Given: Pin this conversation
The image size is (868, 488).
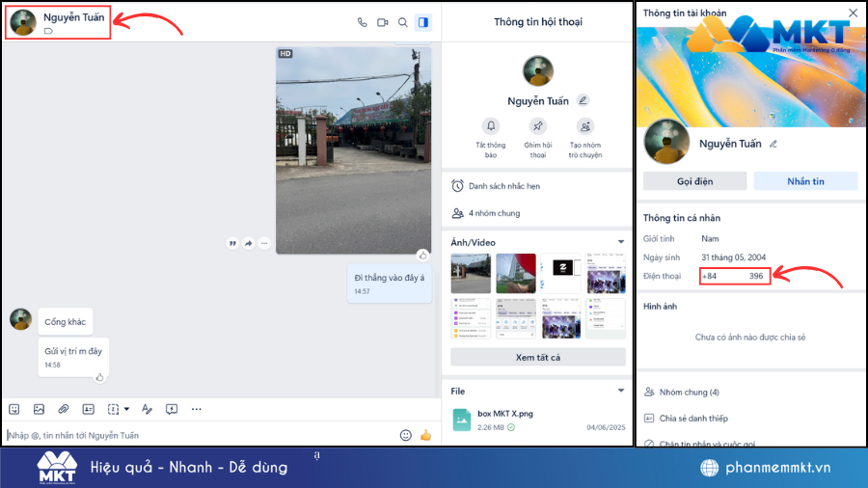Looking at the screenshot, I should pyautogui.click(x=537, y=126).
